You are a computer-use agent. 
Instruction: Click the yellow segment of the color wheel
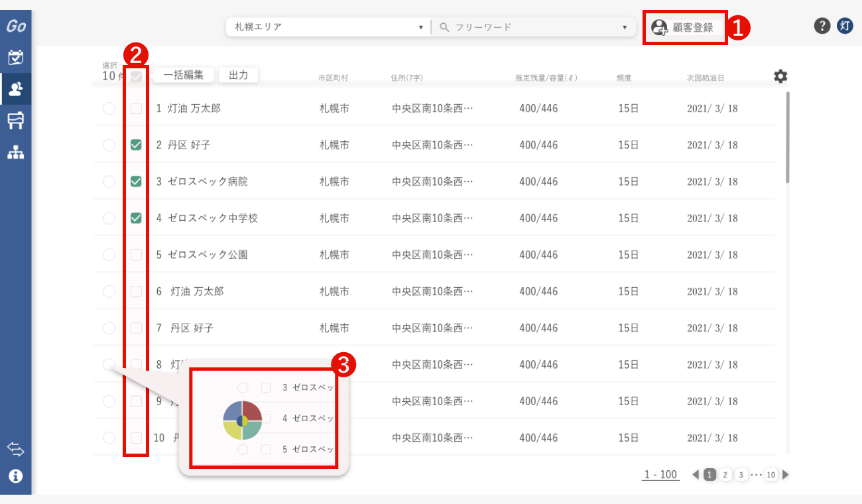[232, 430]
